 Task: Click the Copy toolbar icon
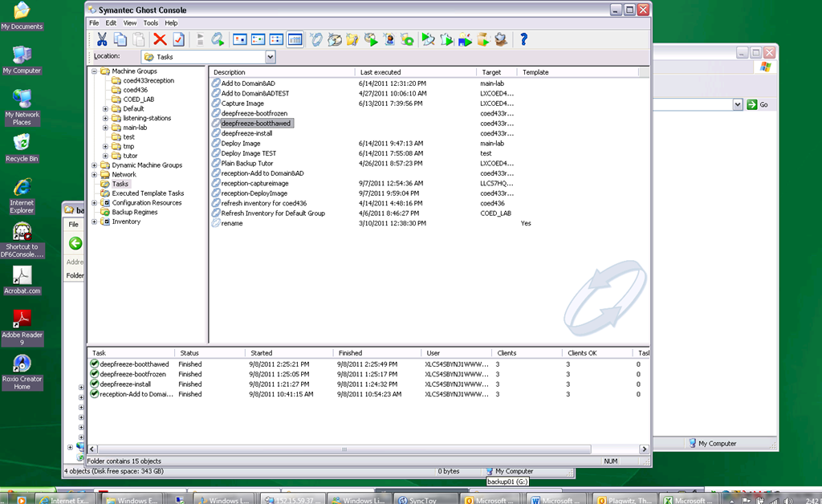pyautogui.click(x=120, y=39)
